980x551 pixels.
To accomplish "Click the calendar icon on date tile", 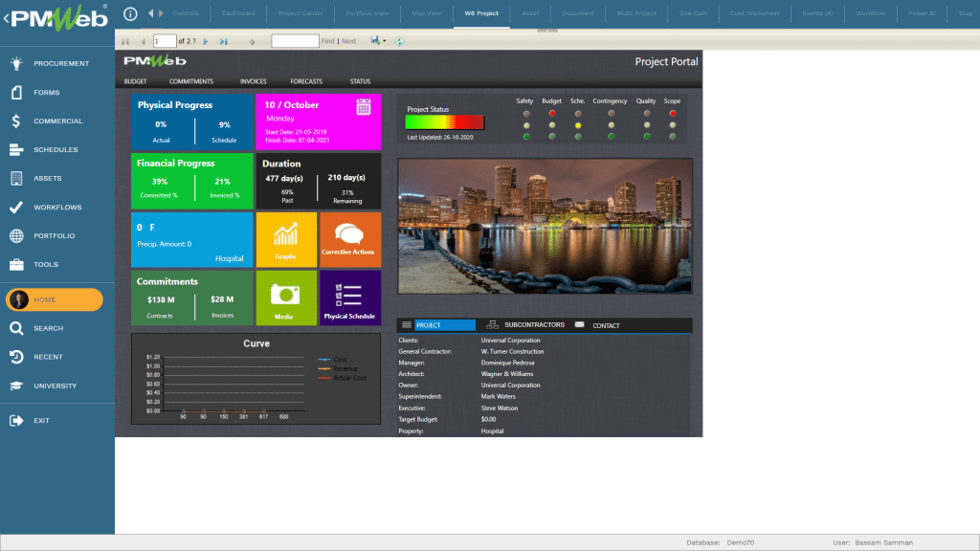I will tap(363, 107).
